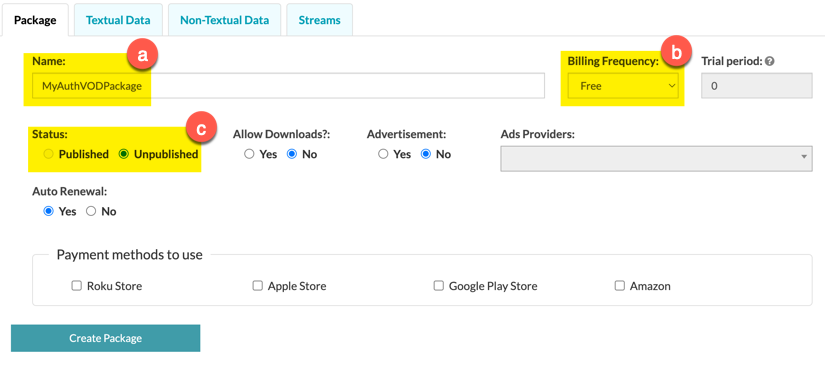Viewport: 825px width, 365px height.
Task: Click the Trial period help icon
Action: click(x=770, y=62)
